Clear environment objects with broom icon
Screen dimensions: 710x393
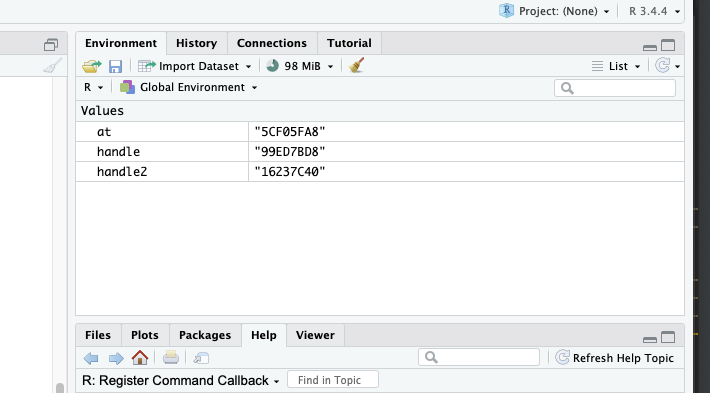356,66
